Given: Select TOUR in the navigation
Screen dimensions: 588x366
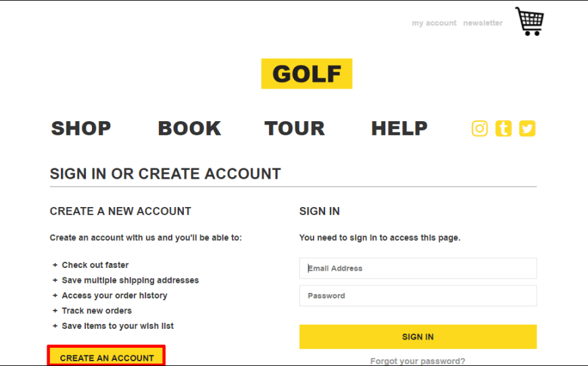Looking at the screenshot, I should tap(295, 129).
